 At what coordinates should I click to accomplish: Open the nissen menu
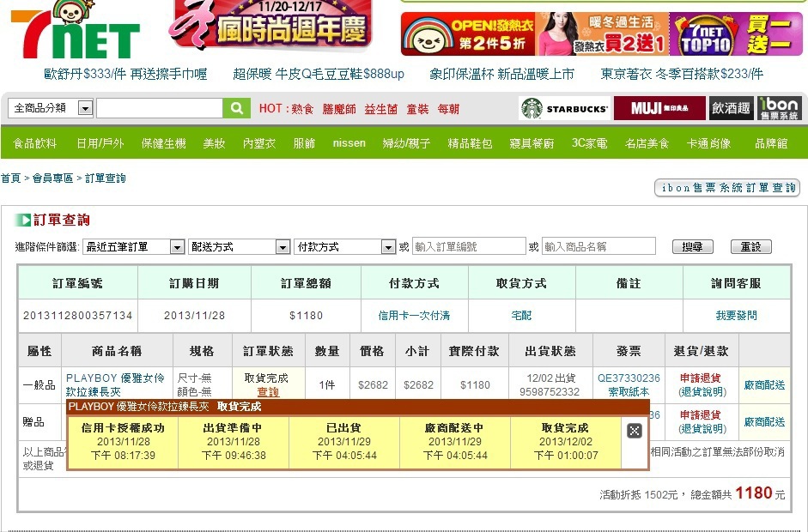point(349,143)
